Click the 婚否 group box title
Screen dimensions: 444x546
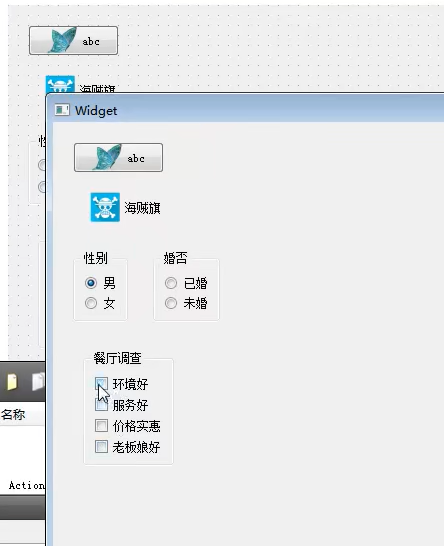[175, 258]
